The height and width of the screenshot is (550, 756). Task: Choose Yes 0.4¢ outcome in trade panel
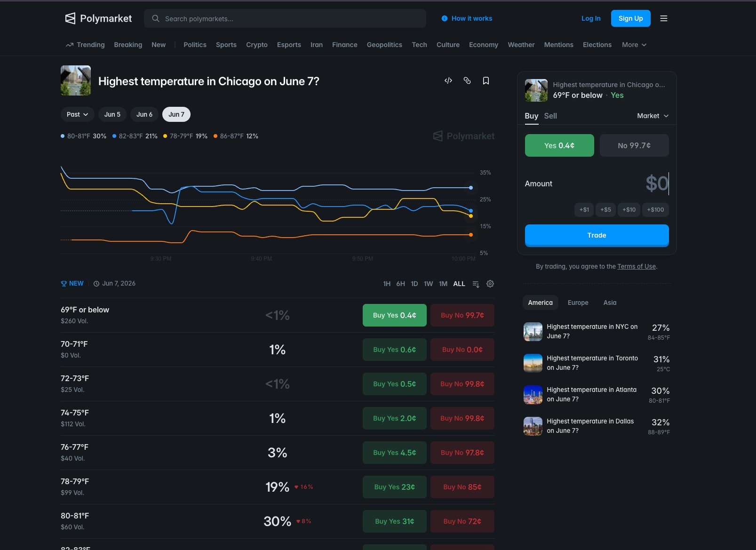[x=559, y=145]
